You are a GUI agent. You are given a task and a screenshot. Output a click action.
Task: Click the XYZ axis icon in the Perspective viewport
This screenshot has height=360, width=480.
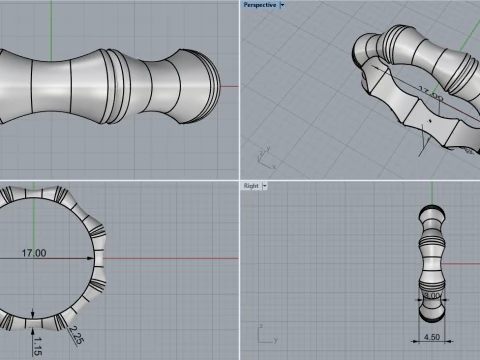266,158
